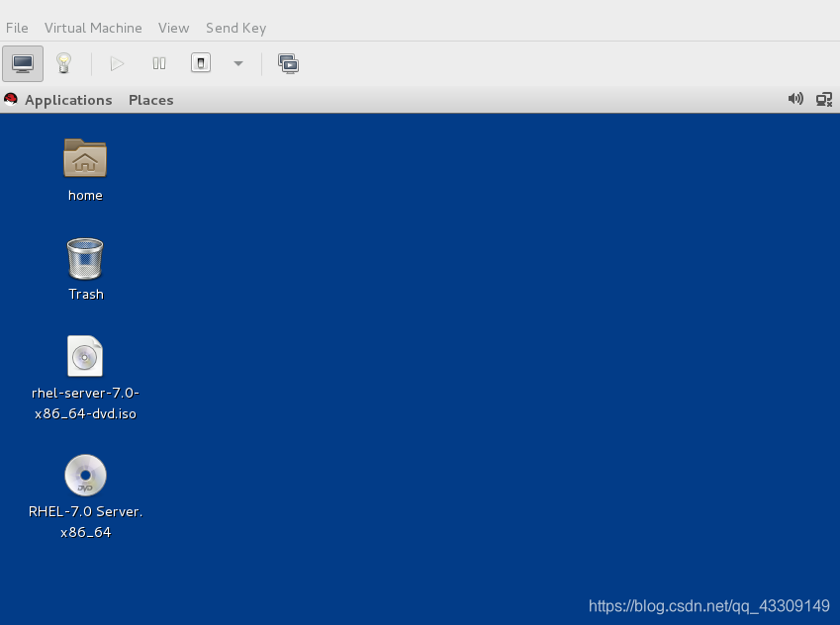Click the 'RHEL-7.0 Server.x86_64' label

pyautogui.click(x=86, y=521)
